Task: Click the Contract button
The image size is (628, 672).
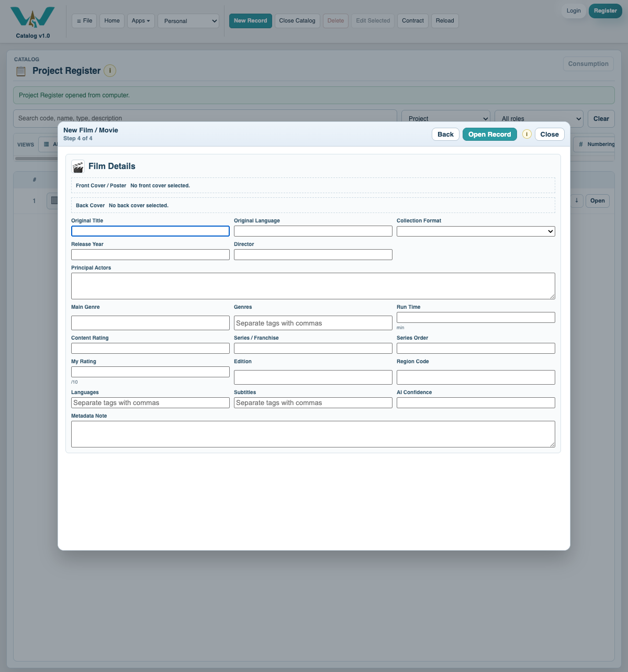Action: click(x=413, y=21)
